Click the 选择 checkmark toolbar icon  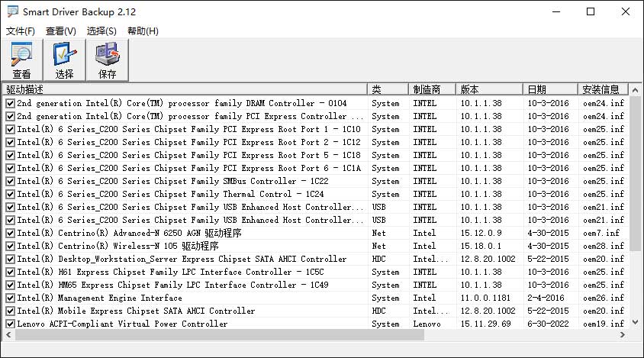65,60
